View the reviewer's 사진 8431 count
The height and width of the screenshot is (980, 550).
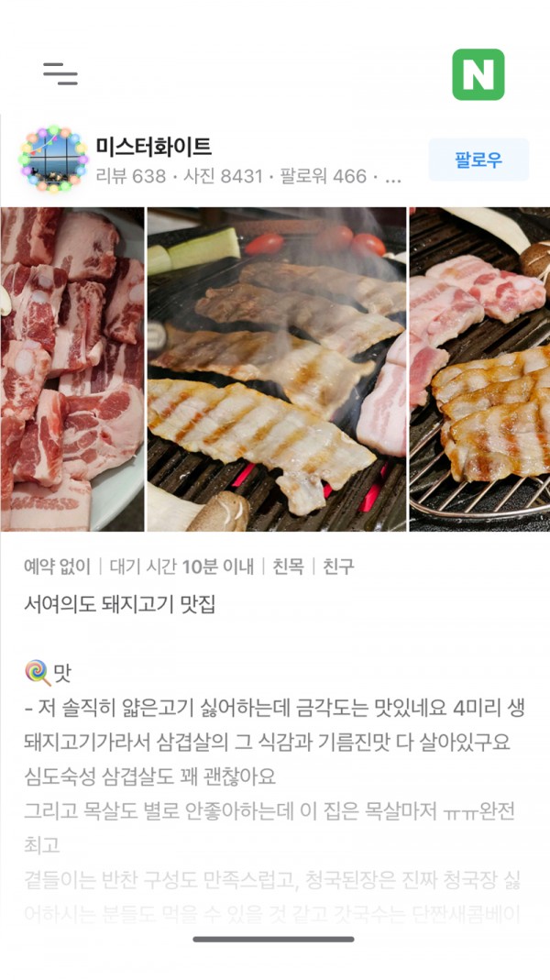pyautogui.click(x=223, y=176)
